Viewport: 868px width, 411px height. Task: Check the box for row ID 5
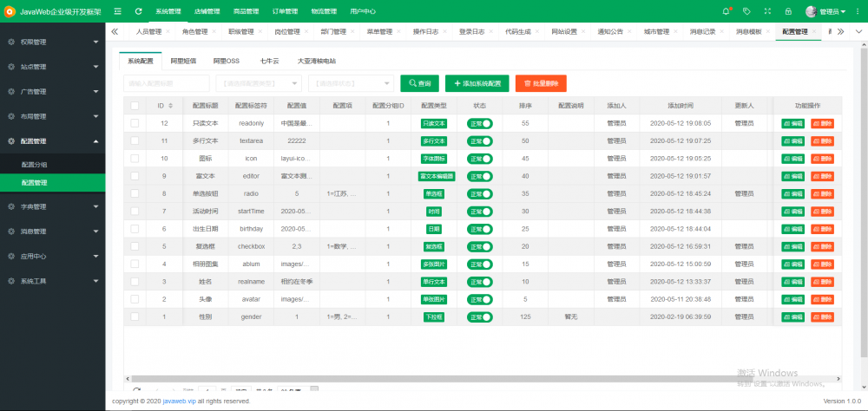point(135,246)
